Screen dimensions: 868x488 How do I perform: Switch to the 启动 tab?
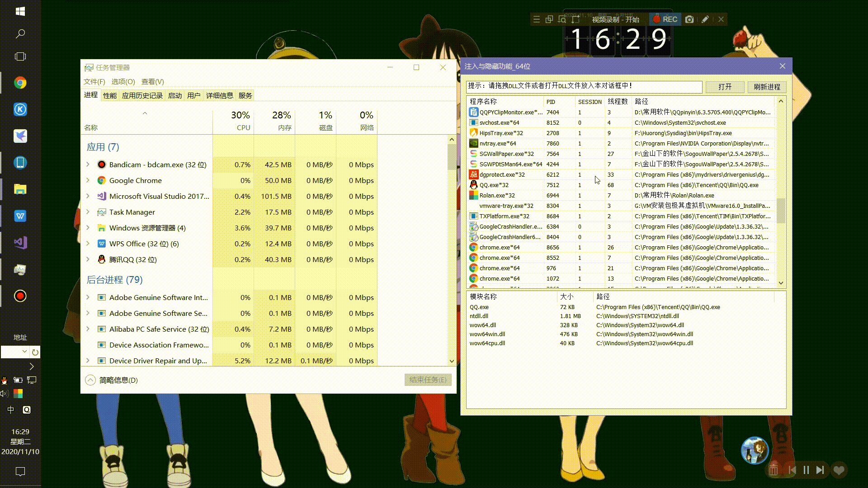tap(175, 95)
